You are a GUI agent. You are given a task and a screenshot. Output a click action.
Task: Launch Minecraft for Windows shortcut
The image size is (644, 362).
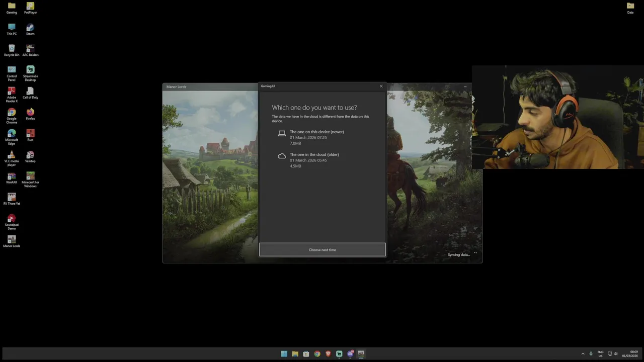pos(30,179)
